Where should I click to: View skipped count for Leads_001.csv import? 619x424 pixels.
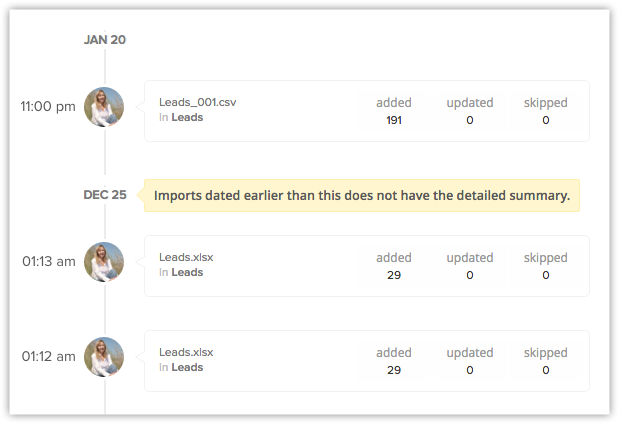(545, 120)
